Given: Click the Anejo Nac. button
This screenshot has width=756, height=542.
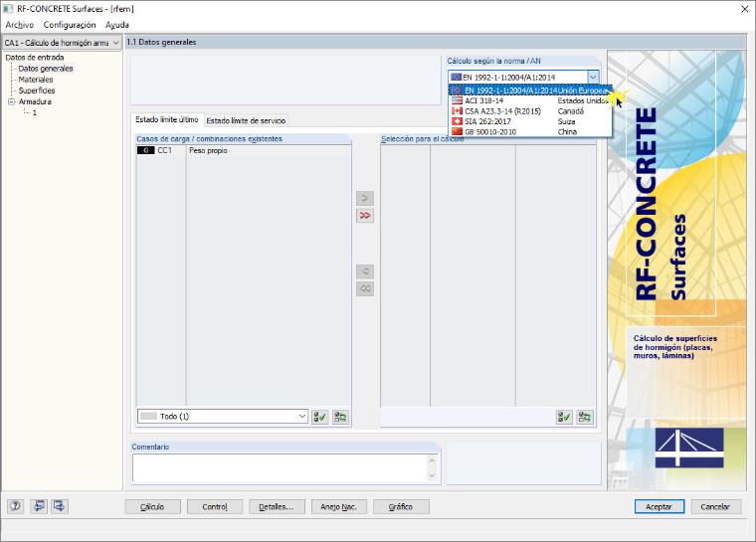Looking at the screenshot, I should (338, 507).
